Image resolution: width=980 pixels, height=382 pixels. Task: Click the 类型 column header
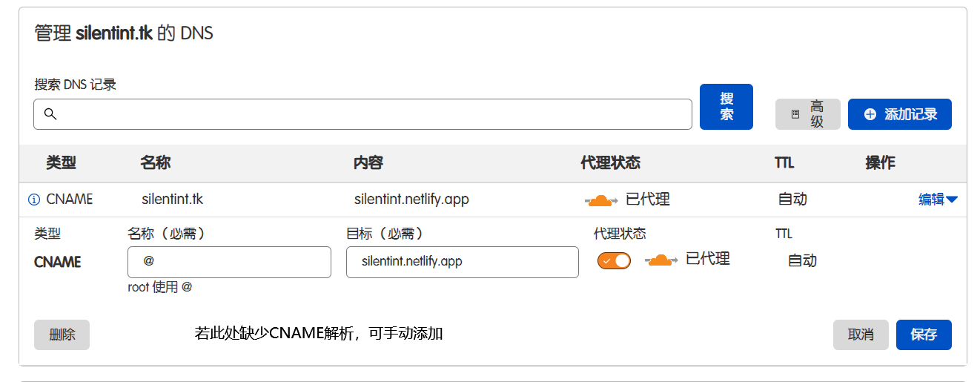pos(61,162)
